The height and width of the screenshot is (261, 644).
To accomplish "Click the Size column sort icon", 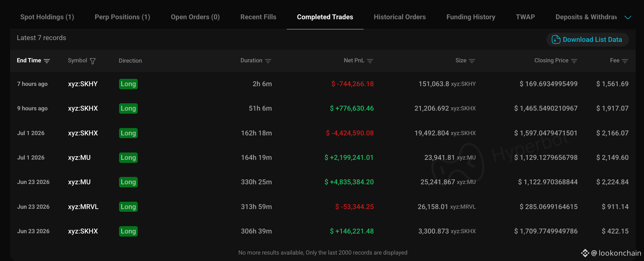I will [472, 61].
